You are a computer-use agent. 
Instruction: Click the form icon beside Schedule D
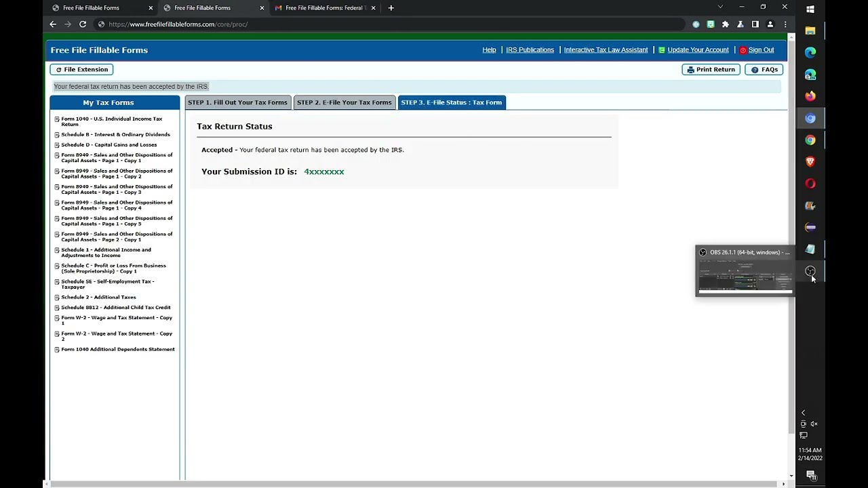pos(57,145)
